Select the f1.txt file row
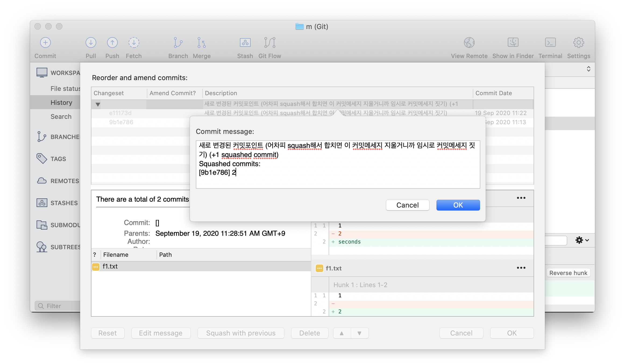Image resolution: width=625 pixels, height=364 pixels. point(110,266)
